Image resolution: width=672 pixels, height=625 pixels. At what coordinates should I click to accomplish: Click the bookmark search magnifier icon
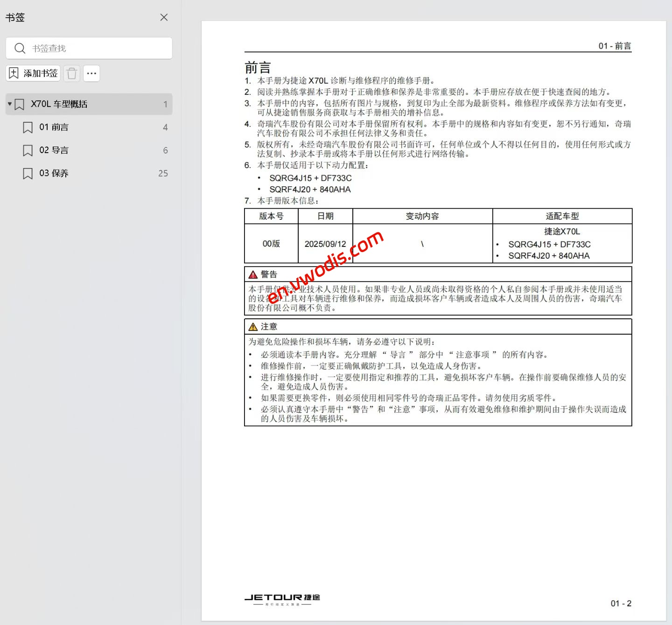tap(20, 48)
